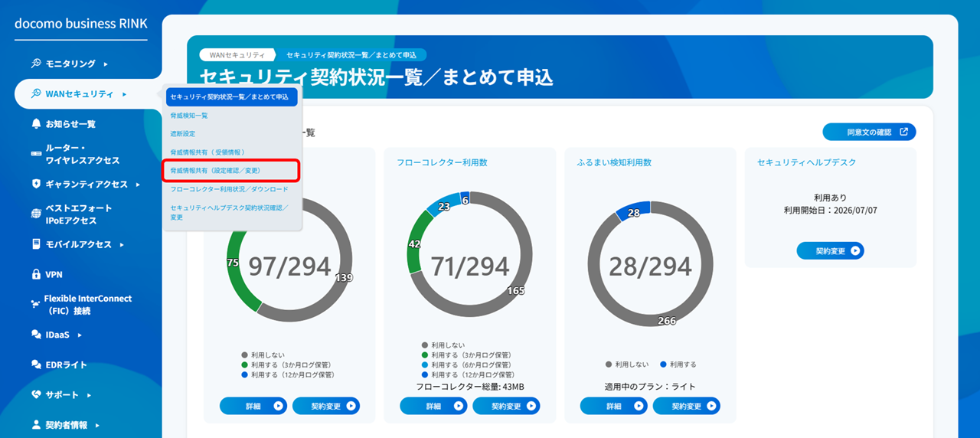980x438 pixels.
Task: Click blue 利用する legend dot under ふるまい検知
Action: [x=663, y=364]
